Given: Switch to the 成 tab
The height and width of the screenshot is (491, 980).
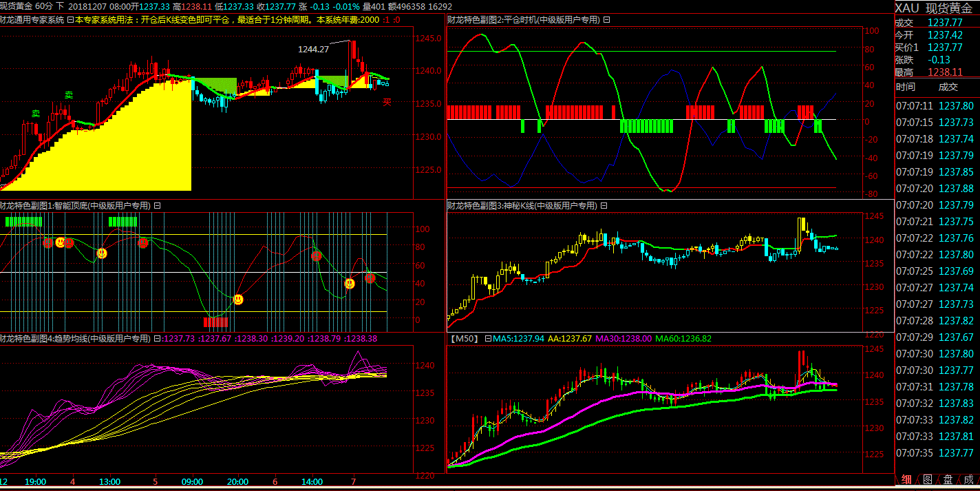Looking at the screenshot, I should pos(968,479).
